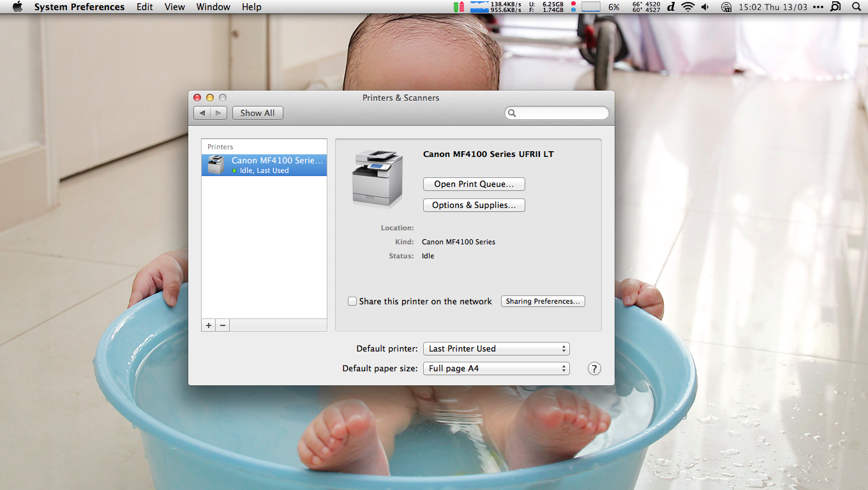
Task: Click the CPU 6% monitor in the menu bar
Action: (601, 7)
